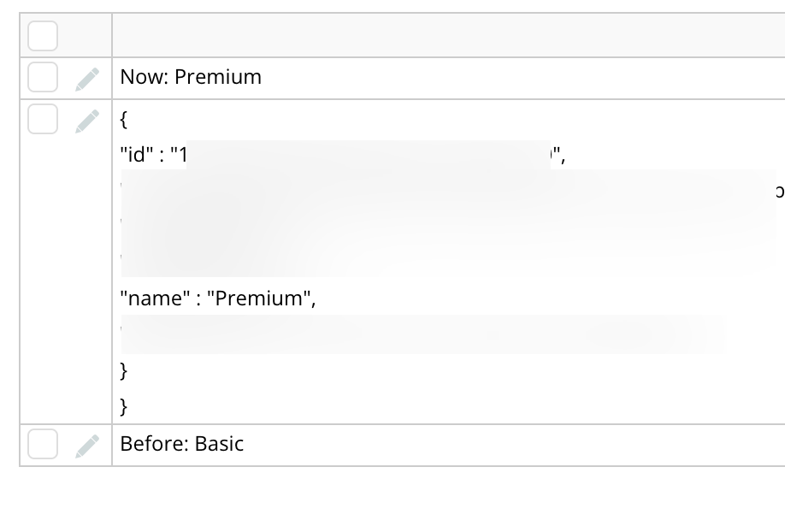This screenshot has height=532, width=785.
Task: Check the box for 'Now: Premium' row
Action: point(43,77)
